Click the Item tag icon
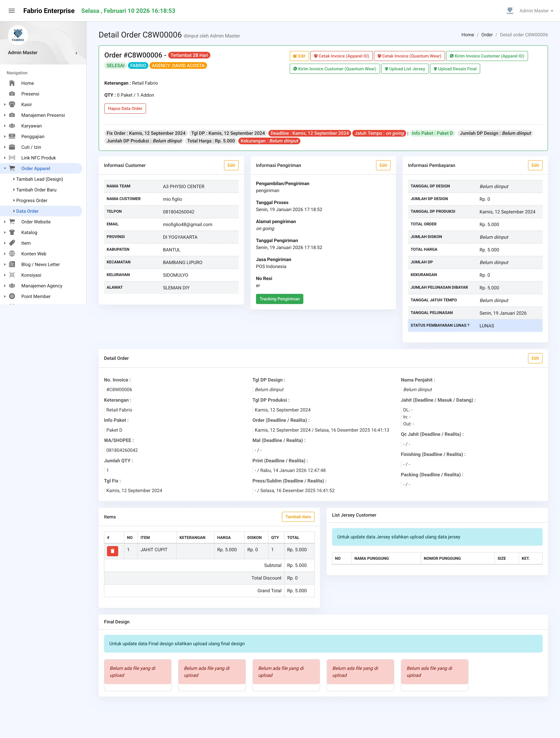This screenshot has width=560, height=738. pyautogui.click(x=12, y=243)
